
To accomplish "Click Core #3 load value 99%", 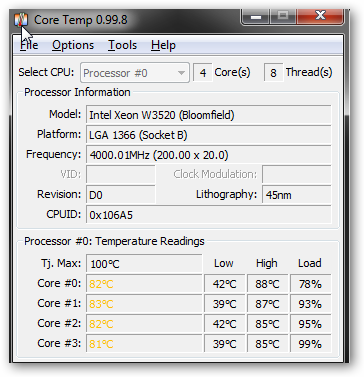I will point(311,344).
